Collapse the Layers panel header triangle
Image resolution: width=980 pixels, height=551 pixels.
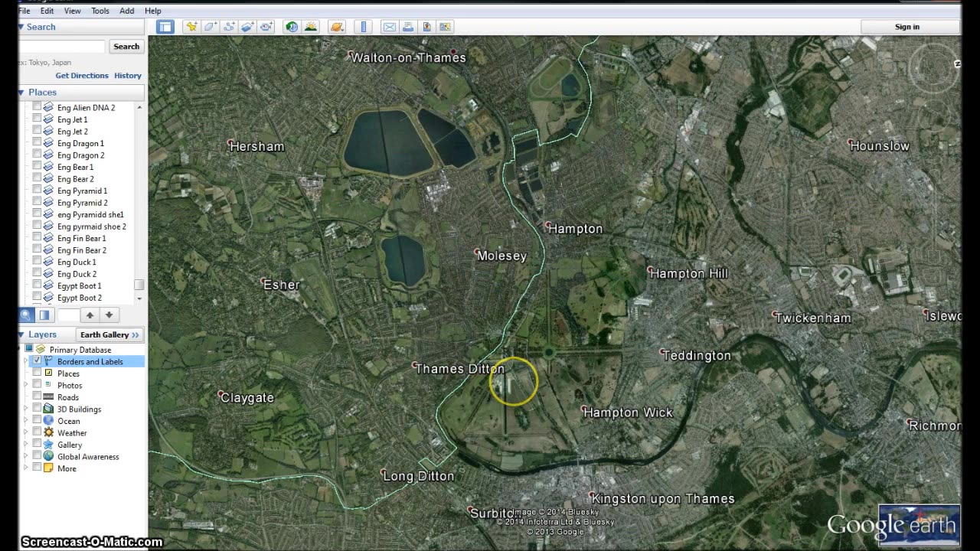click(21, 334)
